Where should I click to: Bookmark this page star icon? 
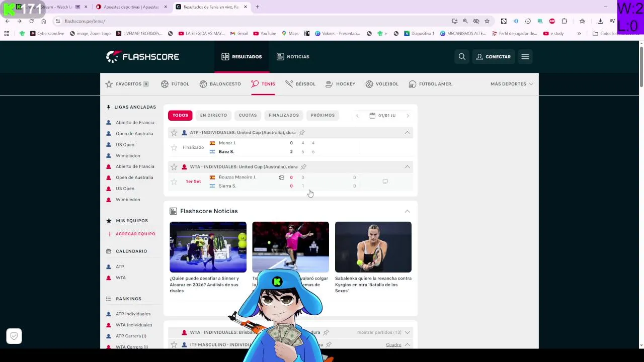coord(487,21)
